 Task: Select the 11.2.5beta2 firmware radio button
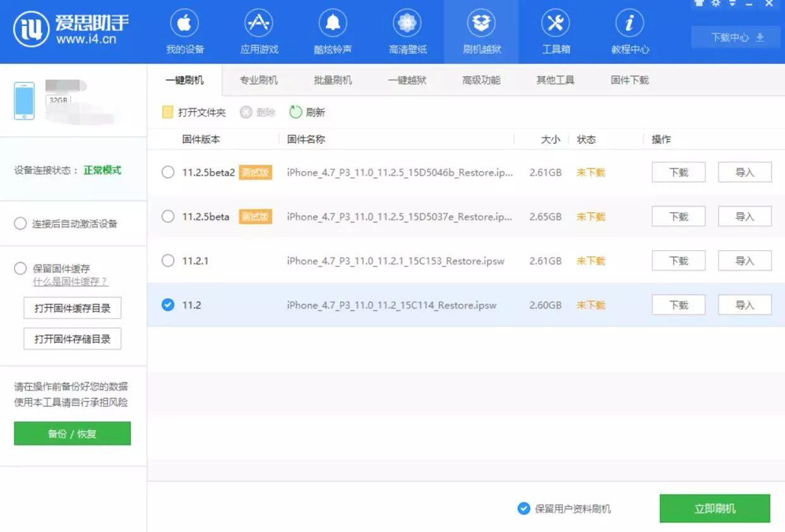click(x=168, y=172)
